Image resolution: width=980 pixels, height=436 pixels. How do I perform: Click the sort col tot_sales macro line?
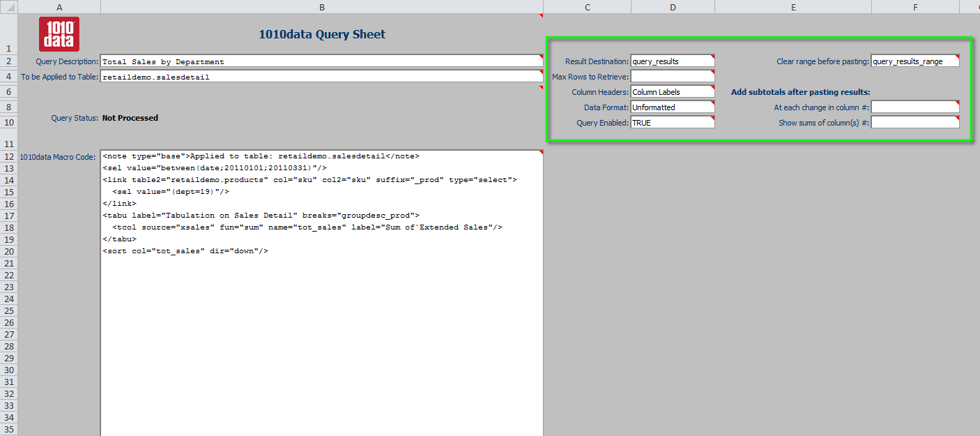tap(185, 251)
